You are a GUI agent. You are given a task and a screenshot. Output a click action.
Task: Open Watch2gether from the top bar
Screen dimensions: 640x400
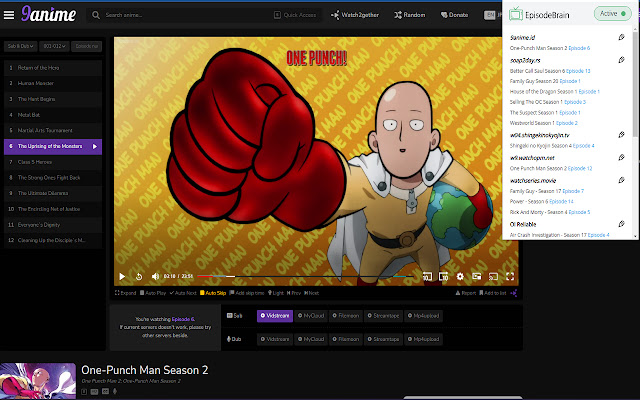(x=355, y=15)
